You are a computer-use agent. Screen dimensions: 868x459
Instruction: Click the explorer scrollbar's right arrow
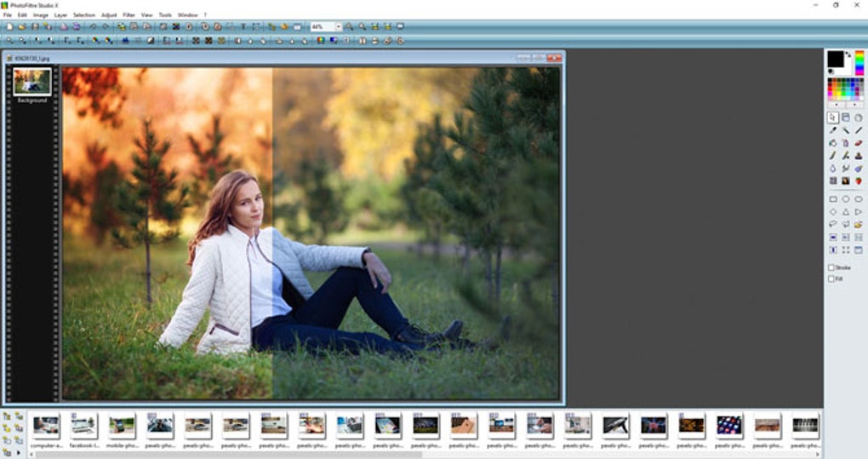pyautogui.click(x=818, y=455)
